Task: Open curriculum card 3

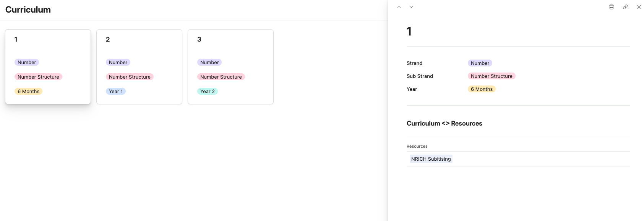Action: (230, 67)
